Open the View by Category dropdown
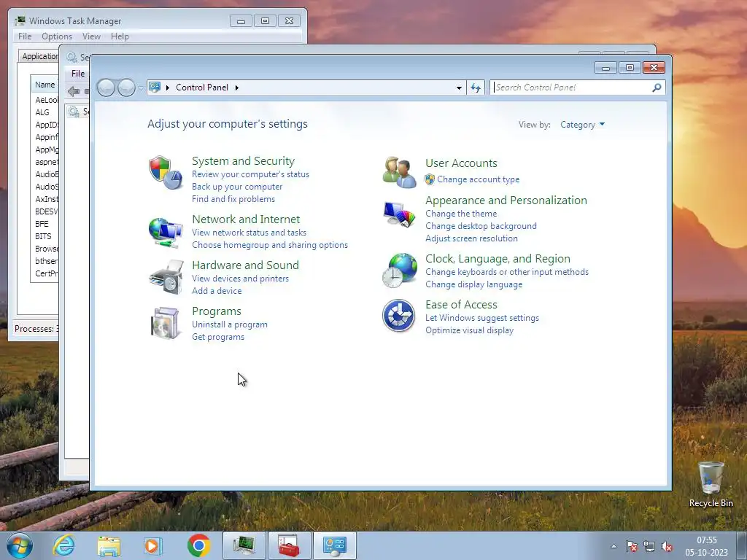Image resolution: width=747 pixels, height=560 pixels. (582, 125)
